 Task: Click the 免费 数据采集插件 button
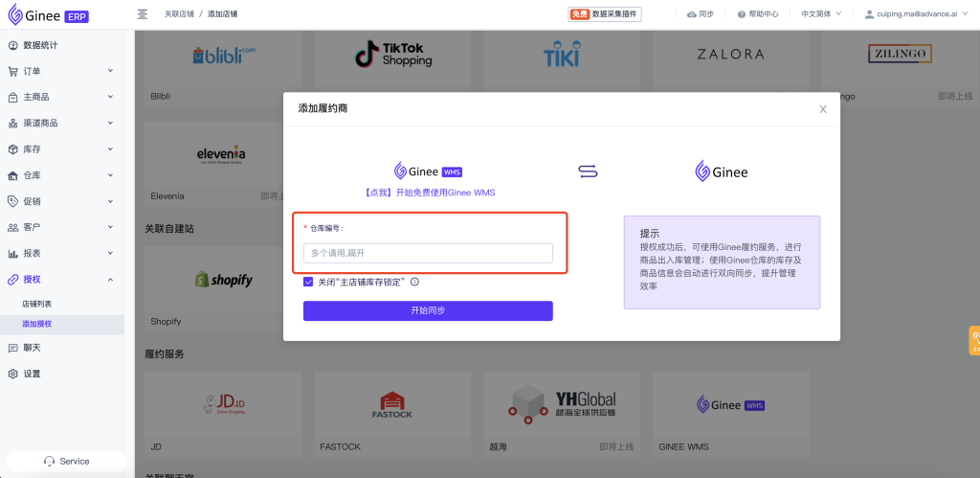[x=605, y=13]
